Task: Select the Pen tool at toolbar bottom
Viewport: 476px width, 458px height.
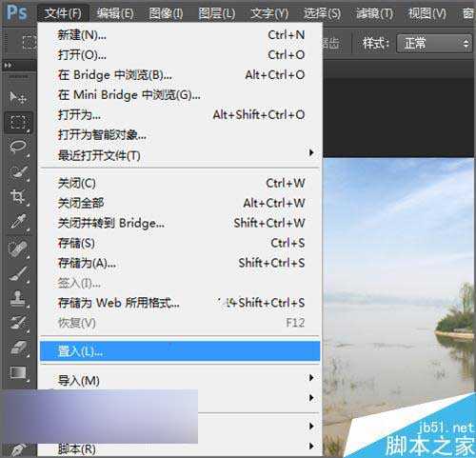Action: pos(18,449)
